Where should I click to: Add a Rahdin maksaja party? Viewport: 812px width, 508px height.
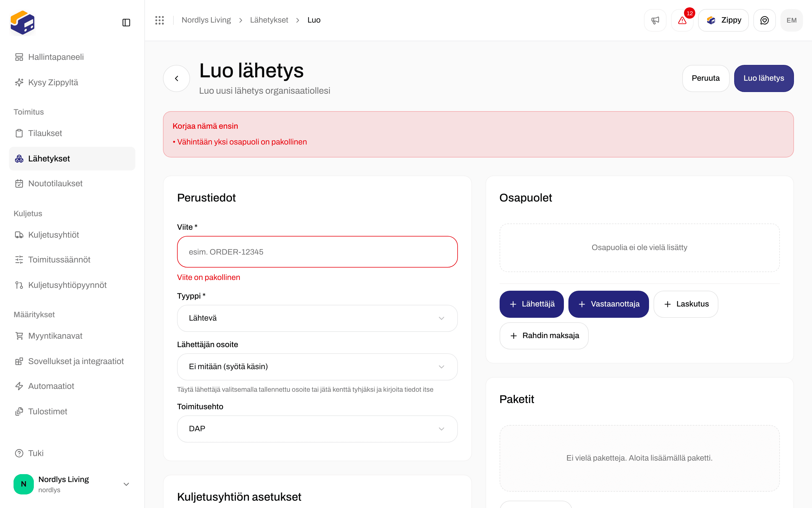pos(544,336)
